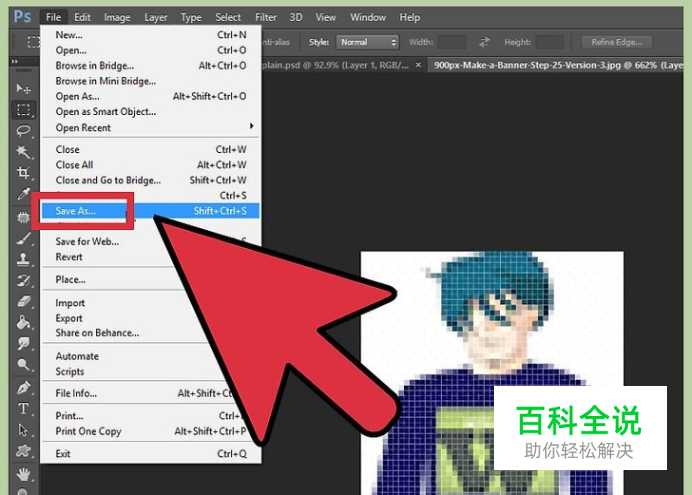
Task: Open the 3D menu
Action: [296, 17]
